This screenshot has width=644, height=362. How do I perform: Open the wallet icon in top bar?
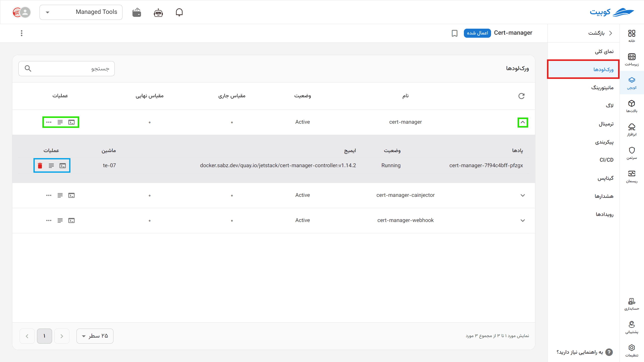click(x=137, y=12)
